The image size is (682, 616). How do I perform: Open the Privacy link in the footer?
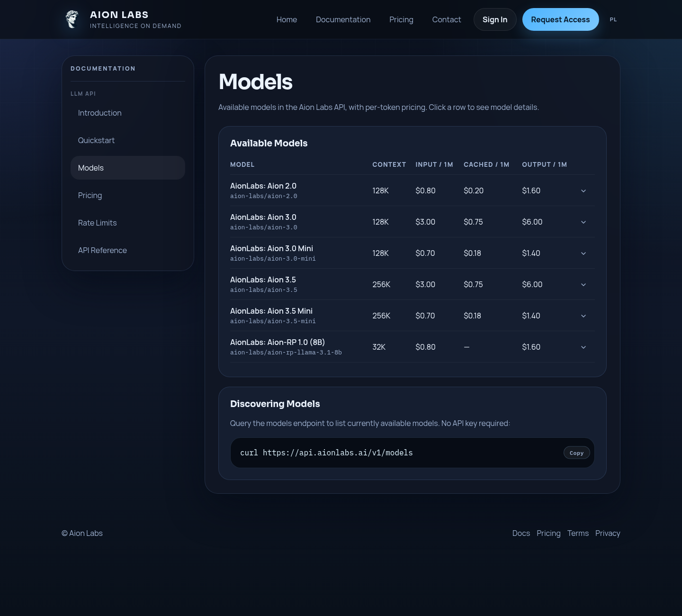(x=608, y=533)
